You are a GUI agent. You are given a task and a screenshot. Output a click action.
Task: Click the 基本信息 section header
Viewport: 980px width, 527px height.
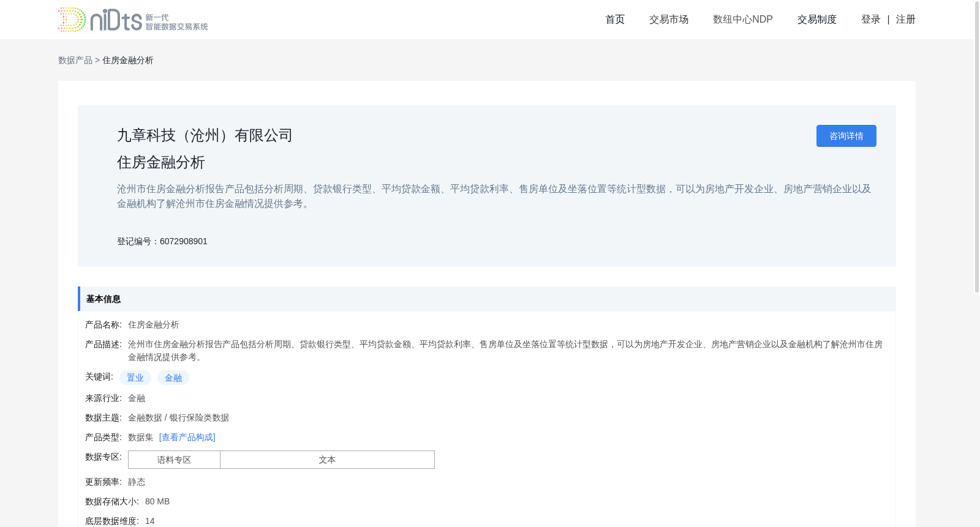click(487, 299)
